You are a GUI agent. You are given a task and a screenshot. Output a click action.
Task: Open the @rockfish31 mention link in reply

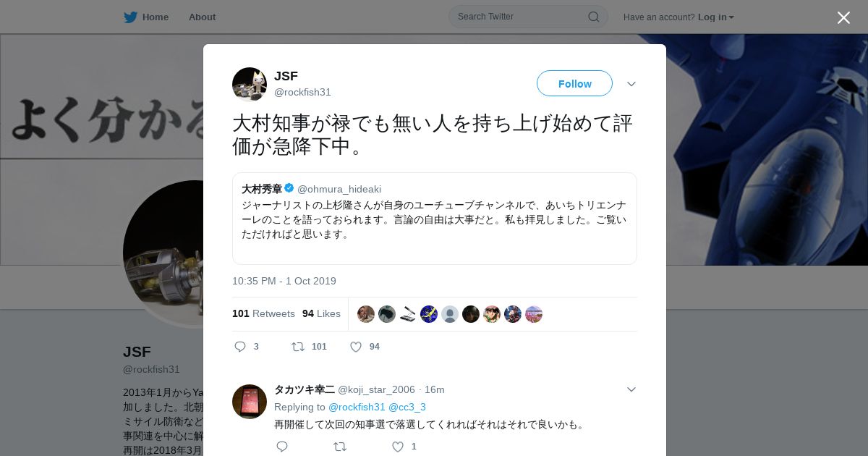(357, 407)
